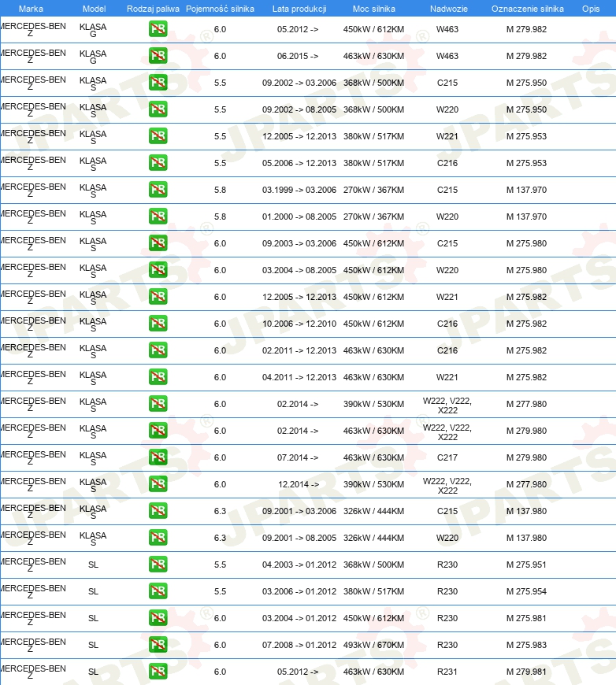
Task: Click the Rodzaj paliwa column header
Action: click(x=153, y=9)
